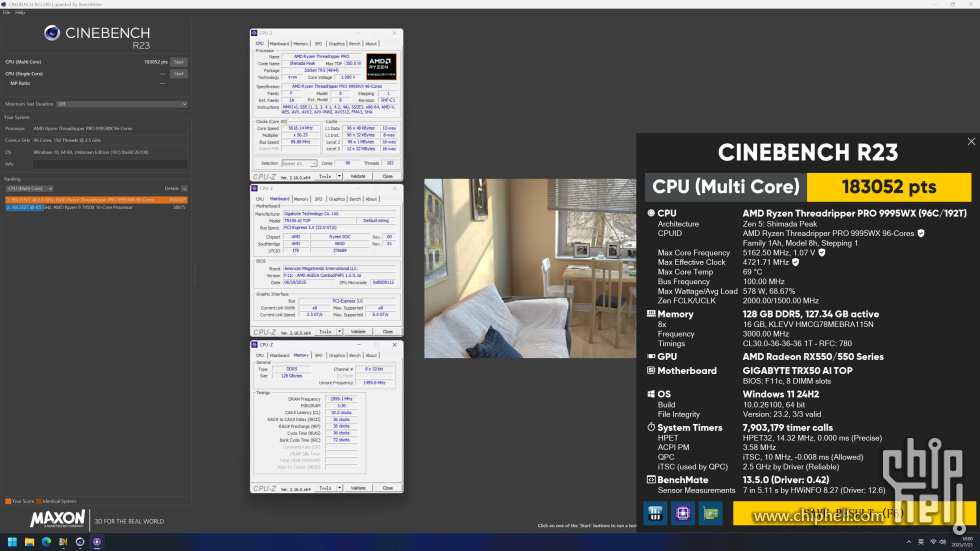Switch to CPU tab in bottom CPU-Z window
Viewport: 980px width, 551px height.
pos(259,355)
